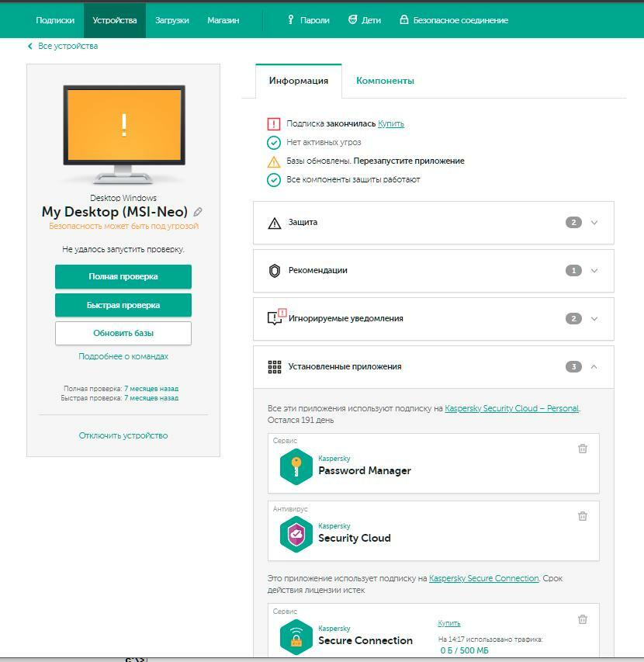Open Пароли in the top navigation
644x662 pixels.
pos(314,20)
